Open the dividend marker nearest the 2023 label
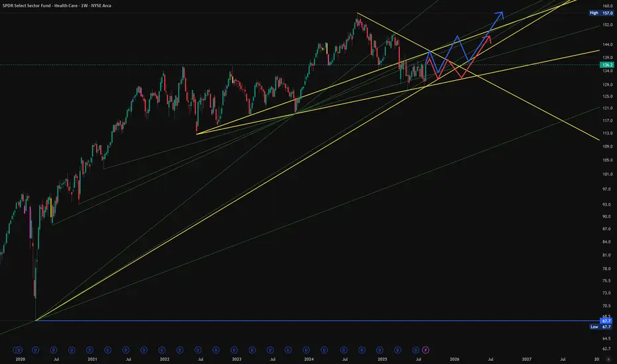This screenshot has height=364, width=617. point(234,350)
